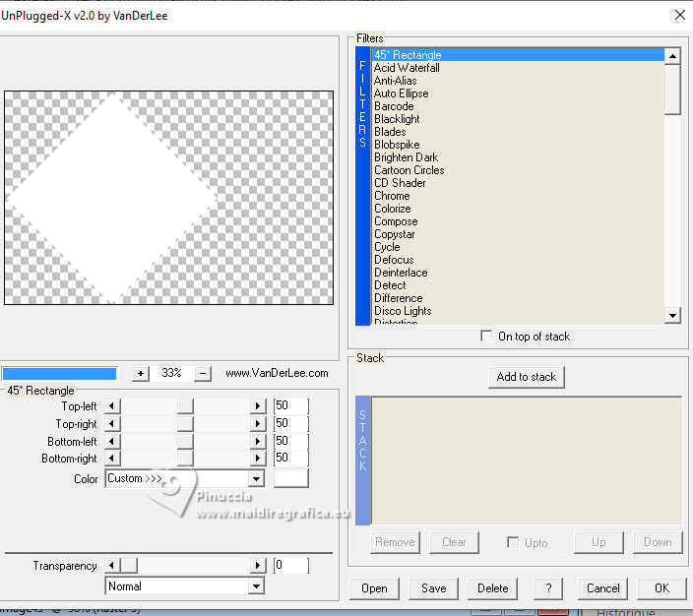This screenshot has width=693, height=616.
Task: Move stack item Up button
Action: 598,542
